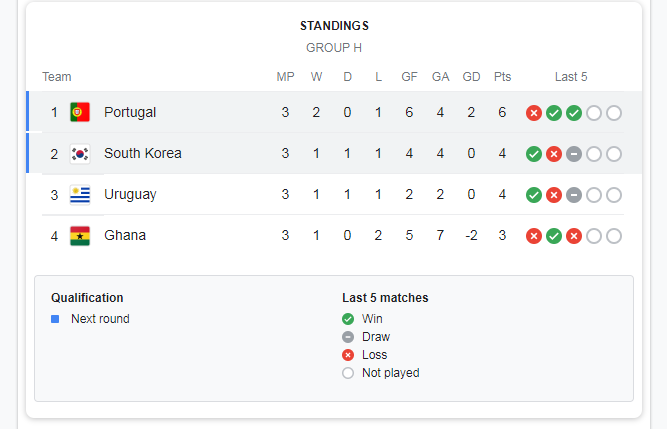Viewport: 667px width, 429px height.
Task: Click the Uruguay flag icon
Action: [x=80, y=195]
